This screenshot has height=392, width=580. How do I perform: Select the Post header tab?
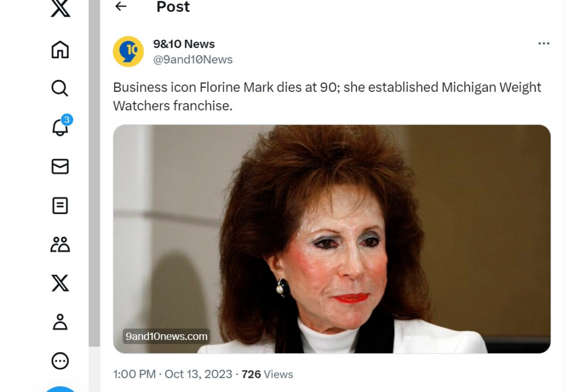click(x=173, y=7)
